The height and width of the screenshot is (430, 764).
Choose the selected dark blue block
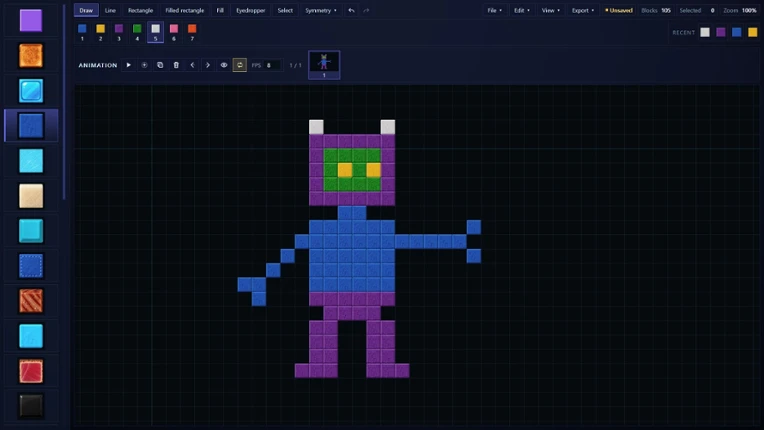click(31, 126)
